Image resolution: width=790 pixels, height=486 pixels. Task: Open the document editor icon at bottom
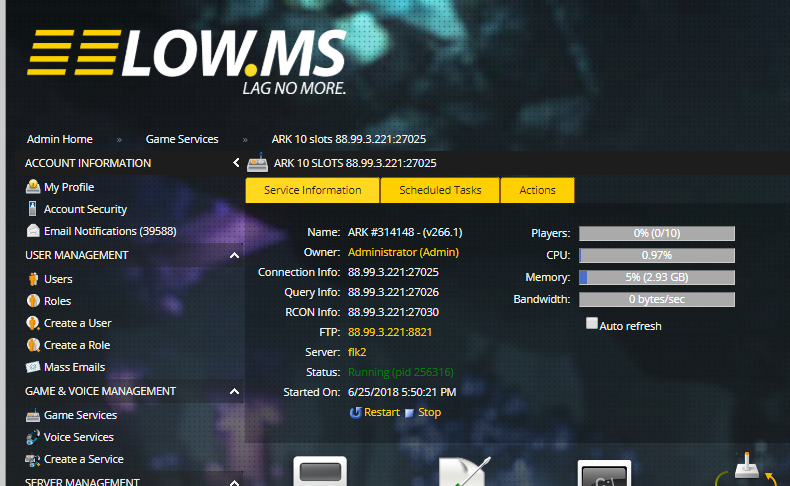click(x=464, y=472)
